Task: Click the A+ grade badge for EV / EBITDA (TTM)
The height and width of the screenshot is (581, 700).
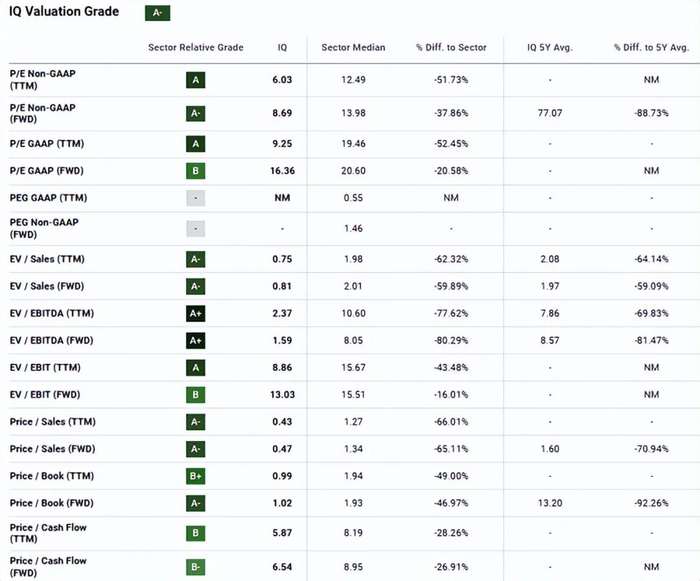Action: point(196,313)
